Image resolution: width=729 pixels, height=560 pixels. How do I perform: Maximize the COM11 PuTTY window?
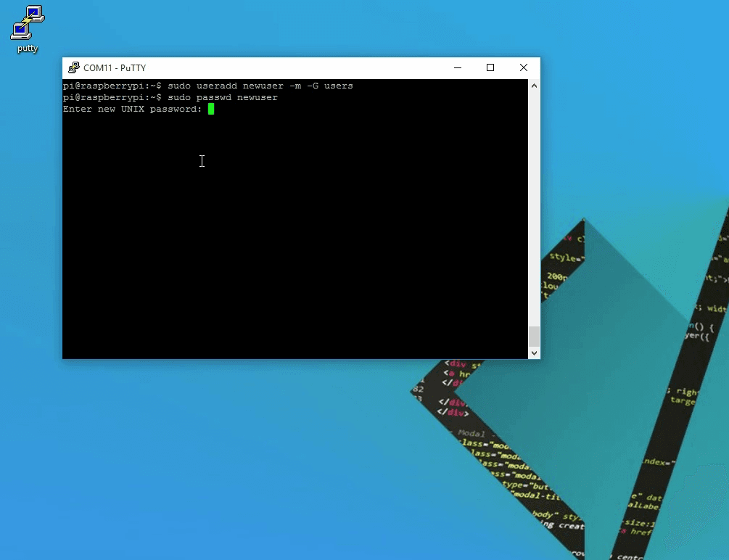(490, 68)
